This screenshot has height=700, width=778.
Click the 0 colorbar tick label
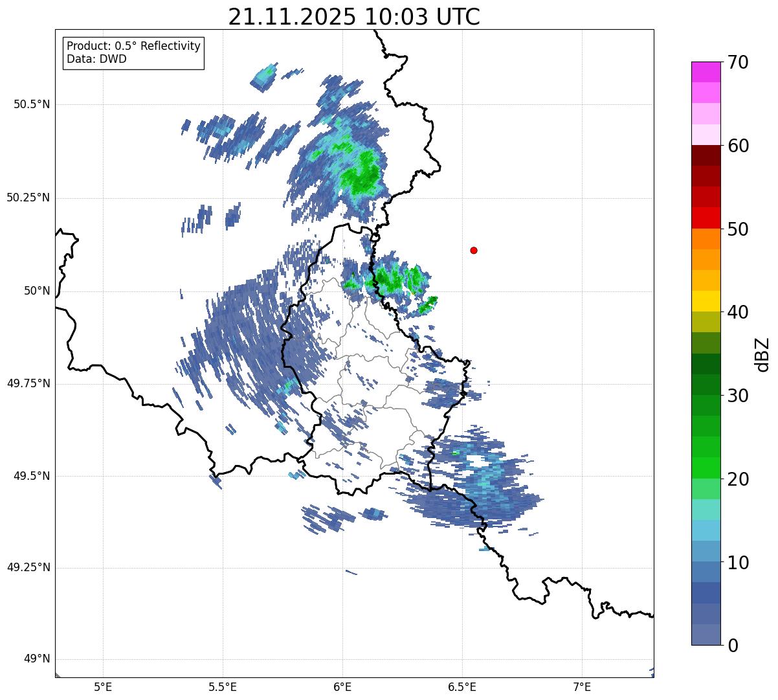coord(733,646)
